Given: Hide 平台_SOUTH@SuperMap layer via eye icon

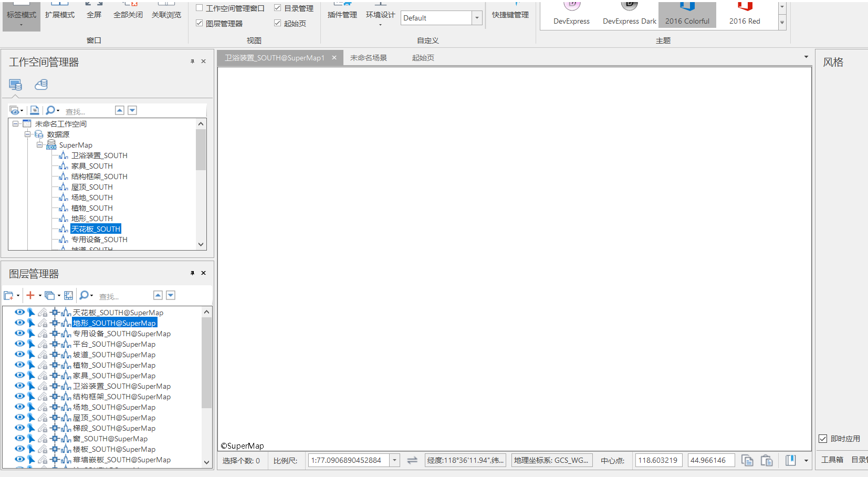Looking at the screenshot, I should (x=19, y=344).
